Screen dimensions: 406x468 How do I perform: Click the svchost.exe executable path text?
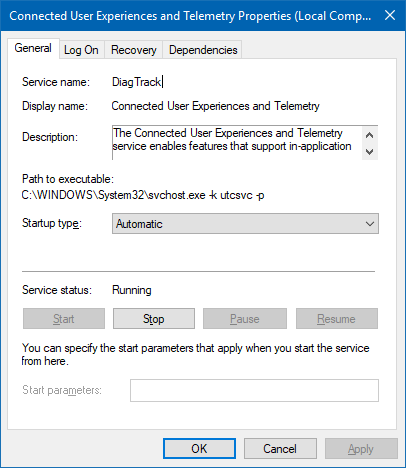pos(143,195)
